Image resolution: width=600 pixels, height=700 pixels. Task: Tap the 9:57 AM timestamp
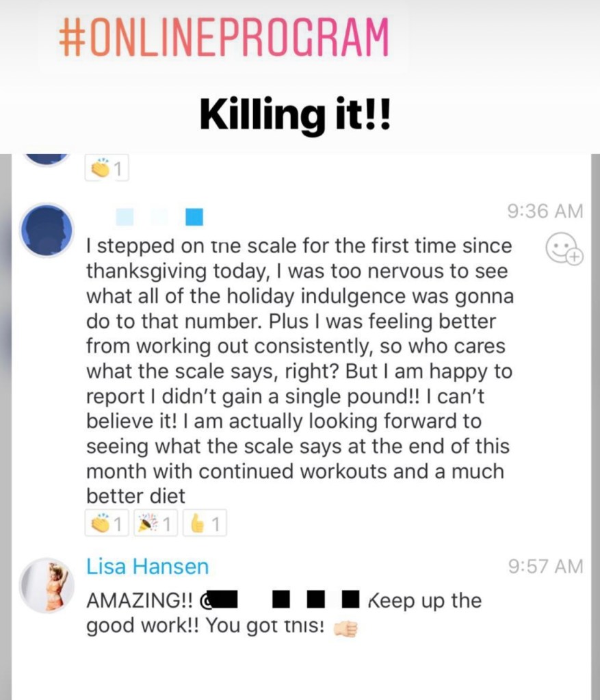pos(545,566)
